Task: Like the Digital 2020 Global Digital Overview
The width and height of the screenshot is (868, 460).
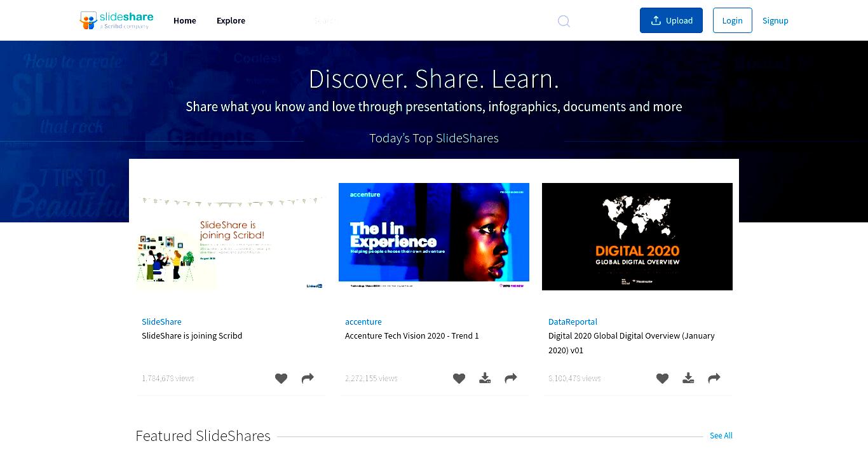Action: (662, 379)
